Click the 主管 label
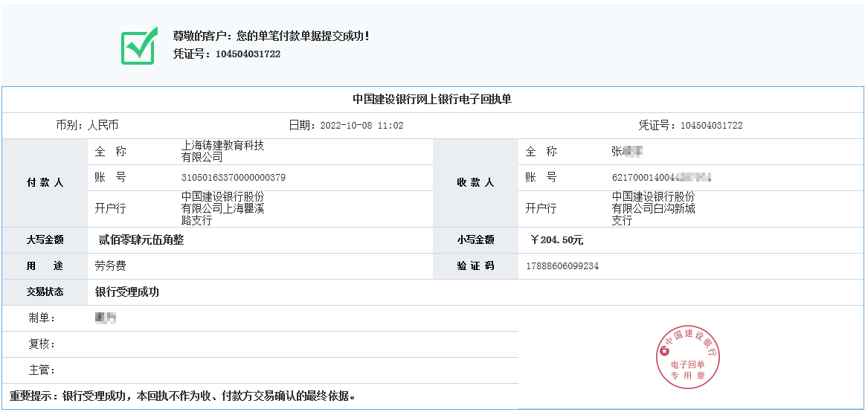The width and height of the screenshot is (868, 412). point(42,370)
